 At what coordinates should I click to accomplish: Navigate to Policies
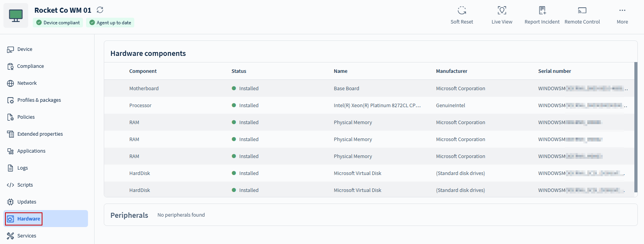(26, 117)
